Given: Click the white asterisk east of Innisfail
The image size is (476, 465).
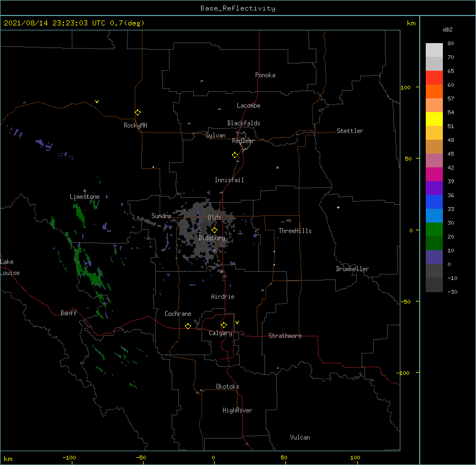Looking at the screenshot, I should 277,167.
